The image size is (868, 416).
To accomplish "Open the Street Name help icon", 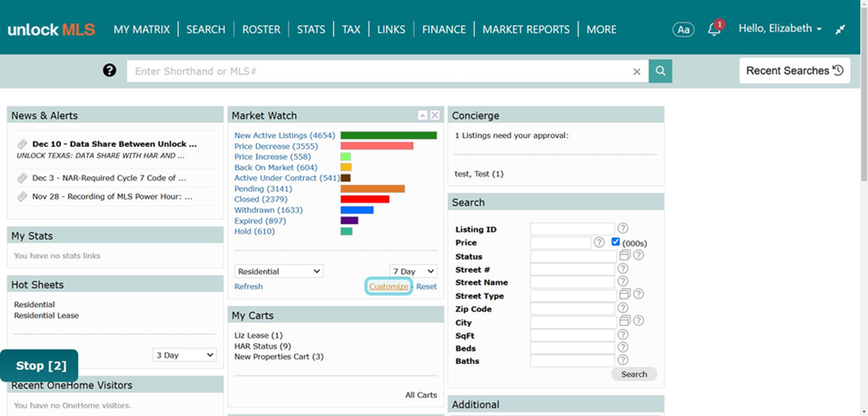I will click(623, 281).
